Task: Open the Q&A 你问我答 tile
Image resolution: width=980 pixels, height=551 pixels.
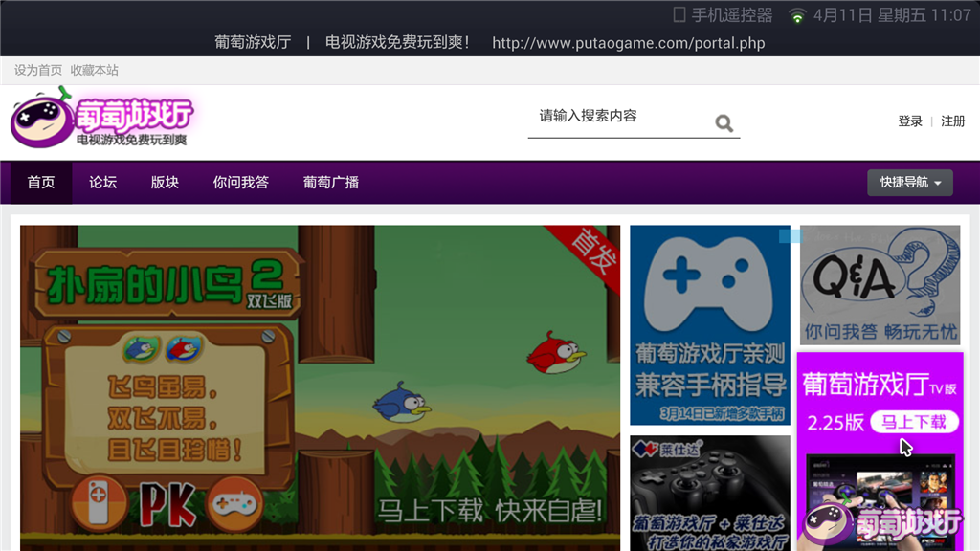Action: tap(880, 285)
